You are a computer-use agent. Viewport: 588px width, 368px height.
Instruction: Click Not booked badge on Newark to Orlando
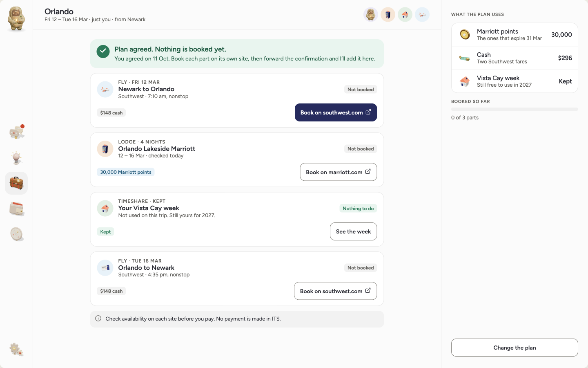click(361, 90)
